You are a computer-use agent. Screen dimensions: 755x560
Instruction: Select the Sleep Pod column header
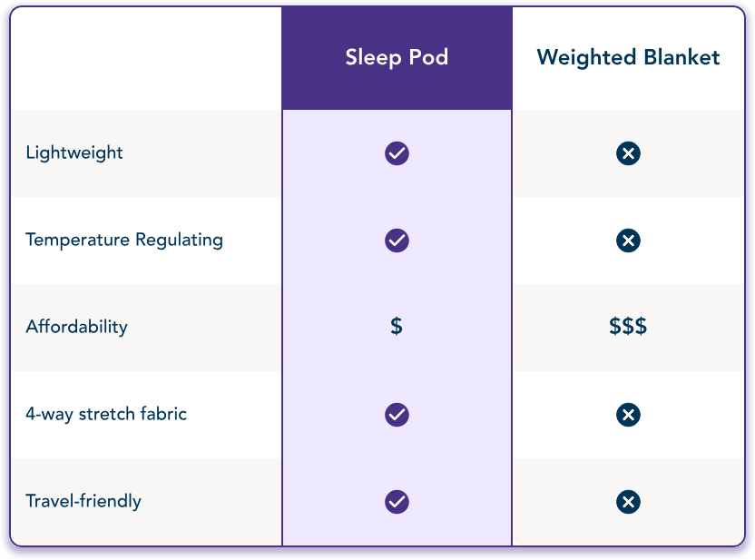(x=397, y=58)
